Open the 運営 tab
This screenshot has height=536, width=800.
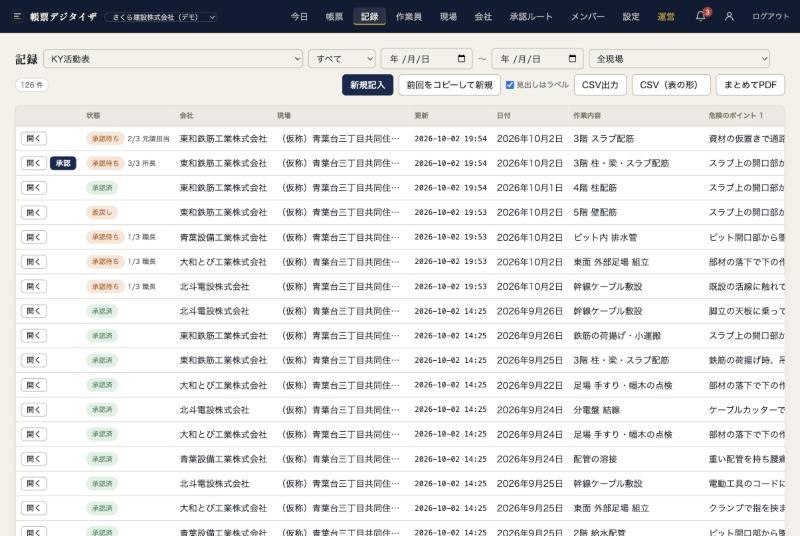click(666, 16)
